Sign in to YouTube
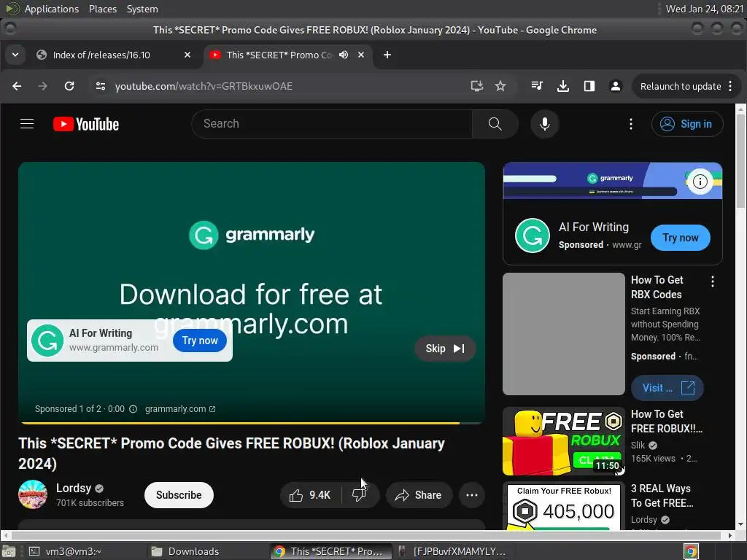747x560 pixels. pos(687,124)
